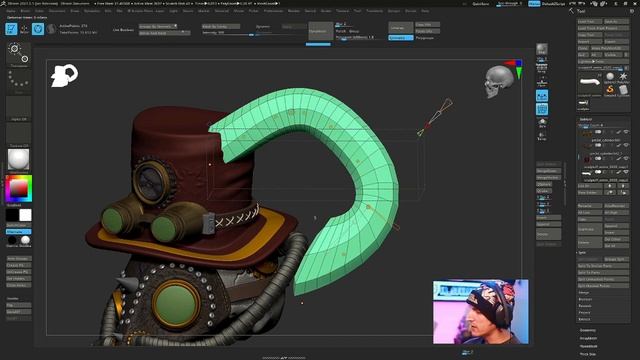640x360 pixels.
Task: Click the polypaint brush icon on first subtool
Action: click(x=618, y=132)
